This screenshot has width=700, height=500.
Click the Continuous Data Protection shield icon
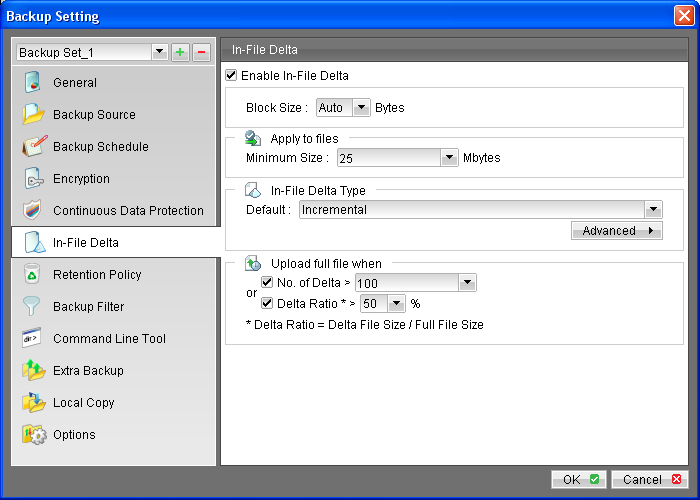tap(34, 211)
